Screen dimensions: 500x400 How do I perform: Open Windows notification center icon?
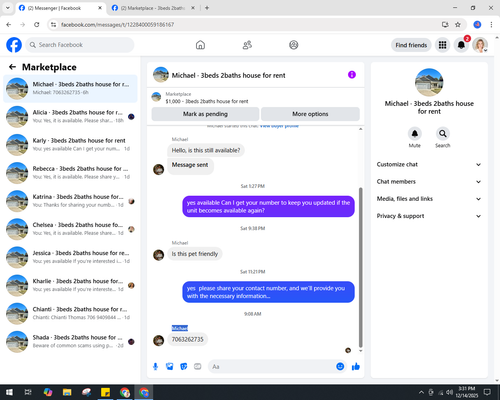point(487,392)
